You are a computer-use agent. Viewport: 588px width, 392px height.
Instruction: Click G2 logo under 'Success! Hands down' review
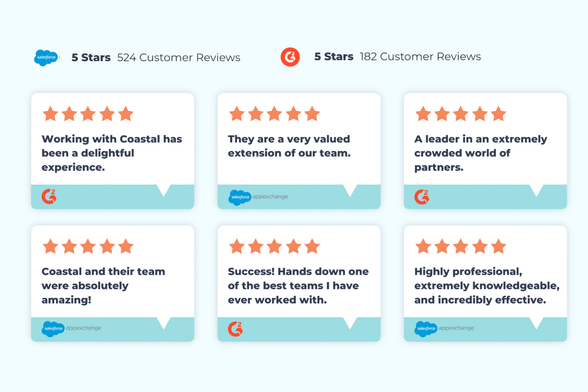[235, 329]
